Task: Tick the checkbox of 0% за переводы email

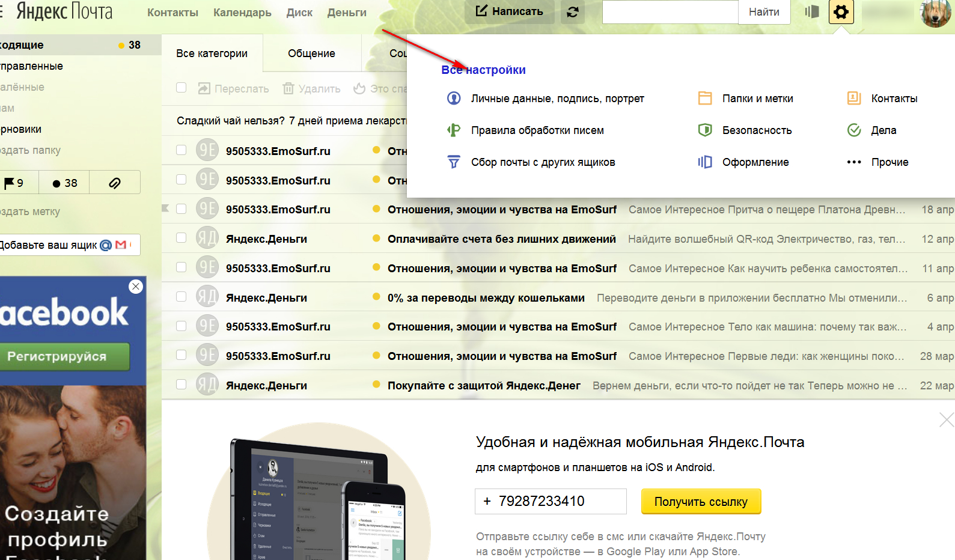Action: click(181, 297)
